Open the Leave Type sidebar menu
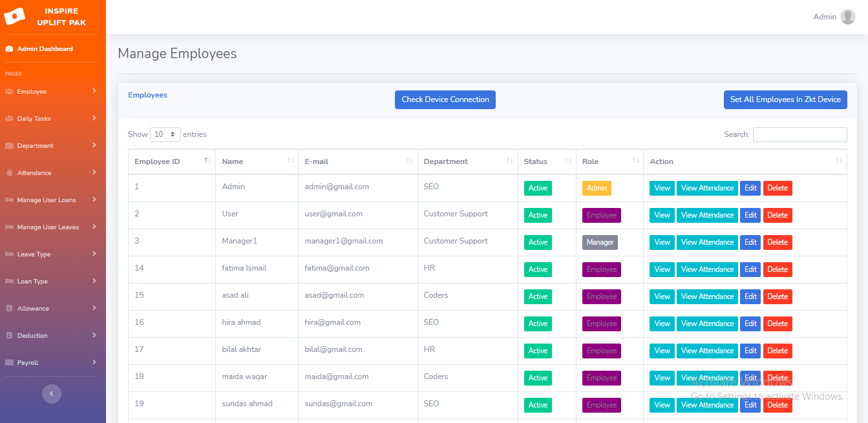868x423 pixels. coord(34,254)
